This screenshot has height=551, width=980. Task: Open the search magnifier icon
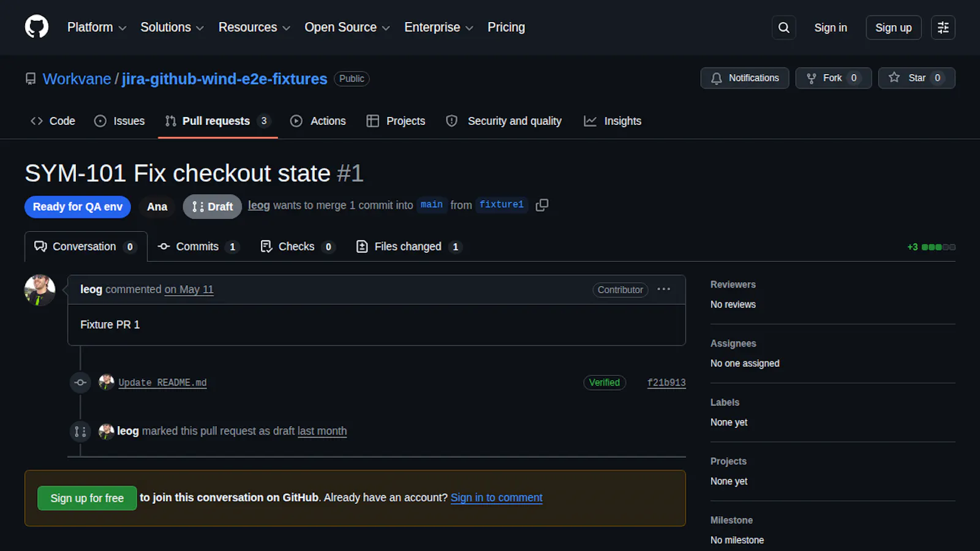pos(783,28)
